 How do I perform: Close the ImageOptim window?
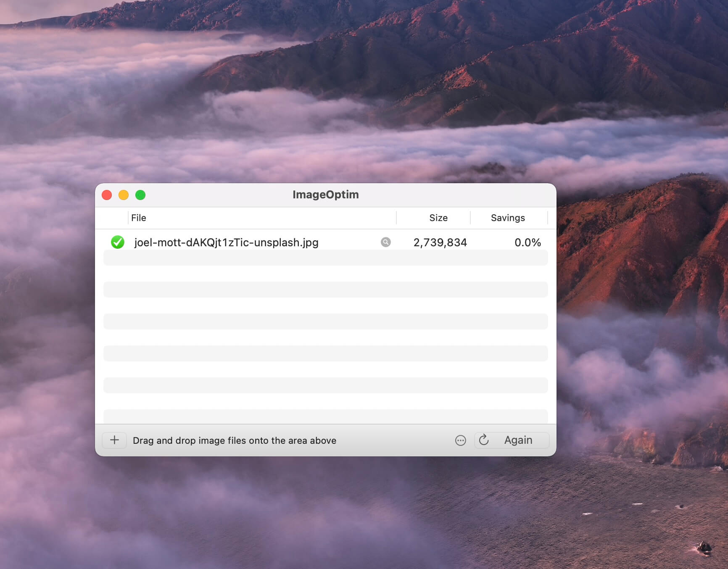[x=107, y=195]
